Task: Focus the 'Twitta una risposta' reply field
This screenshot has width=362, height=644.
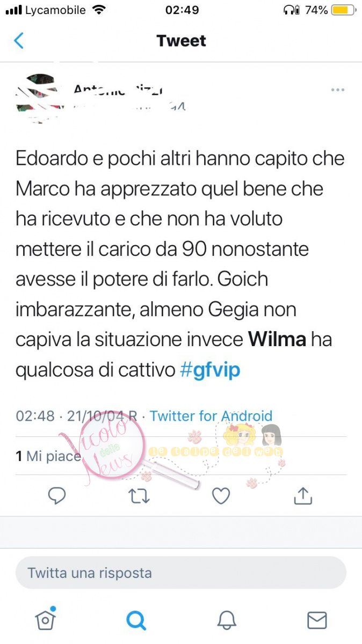Action: click(181, 573)
